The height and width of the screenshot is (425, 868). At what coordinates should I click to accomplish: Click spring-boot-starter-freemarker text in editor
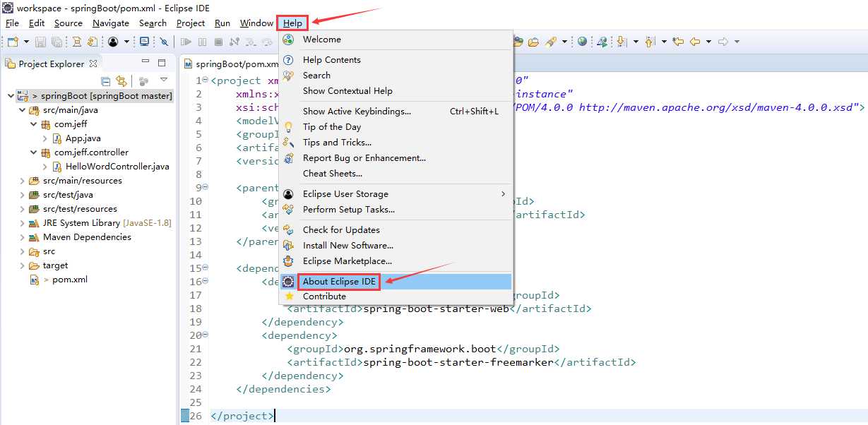click(x=457, y=362)
